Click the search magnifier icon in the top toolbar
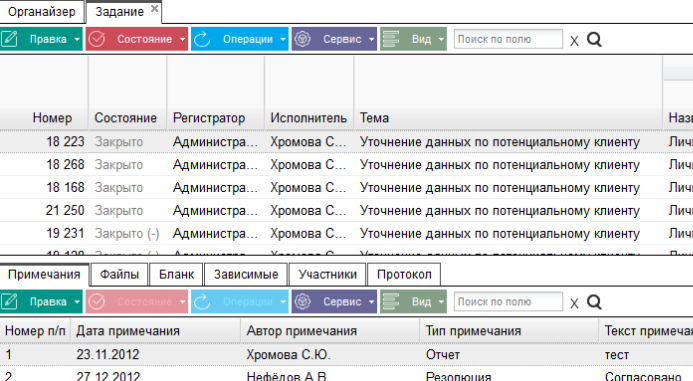The height and width of the screenshot is (381, 693). pyautogui.click(x=594, y=40)
